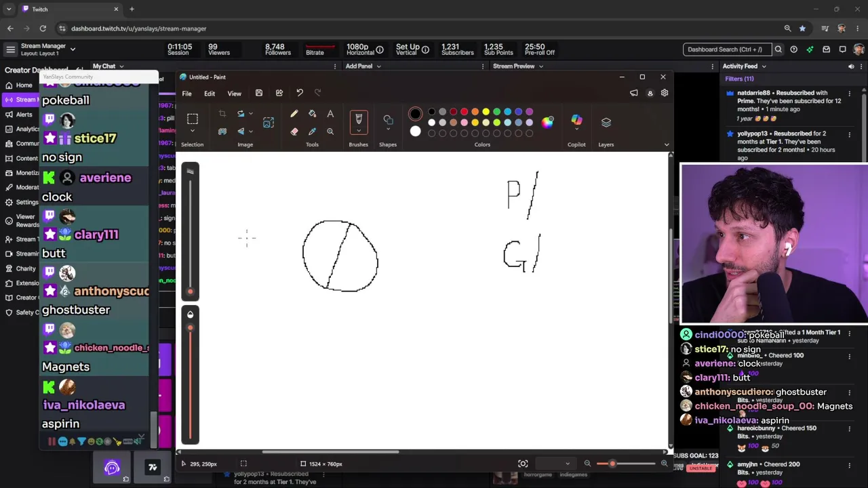
Task: Click the Horizontal 1080p info icon
Action: (380, 49)
